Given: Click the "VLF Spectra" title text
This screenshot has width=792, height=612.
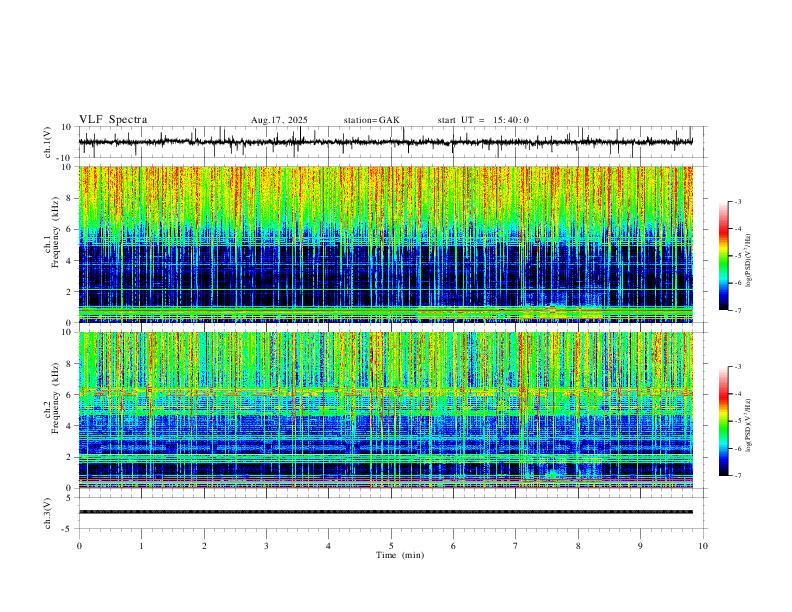Looking at the screenshot, I should (x=113, y=120).
